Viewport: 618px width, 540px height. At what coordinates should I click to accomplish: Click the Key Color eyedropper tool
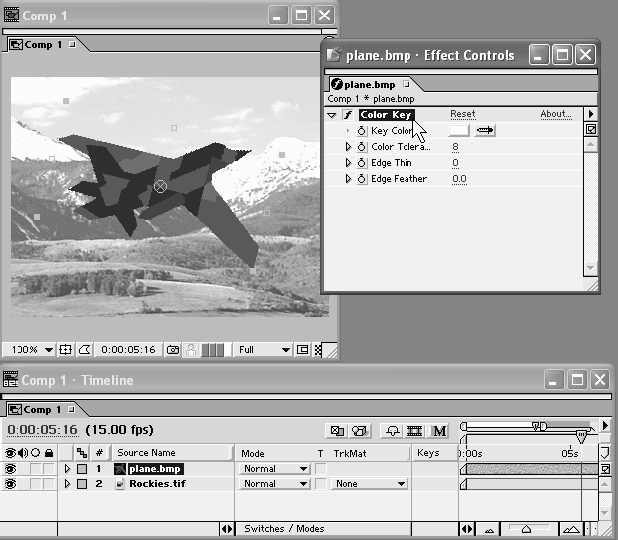coord(485,131)
